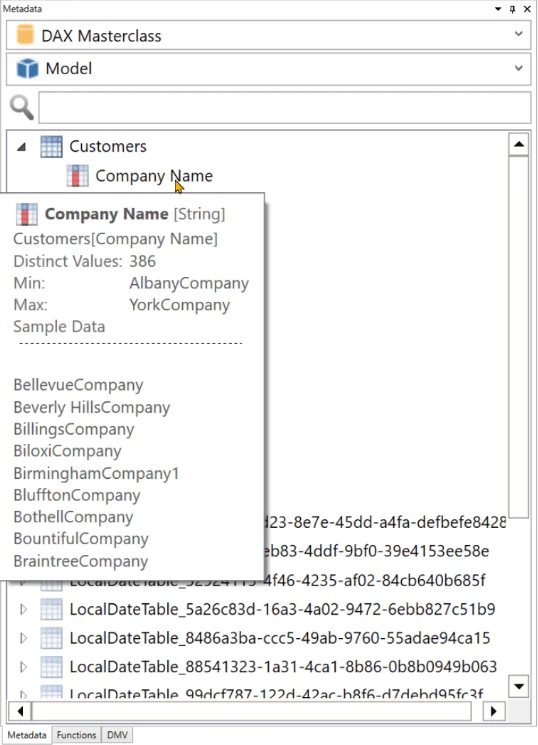Open Metadata panel options dropdown arrow
Viewport: 538px width, 745px height.
[498, 9]
